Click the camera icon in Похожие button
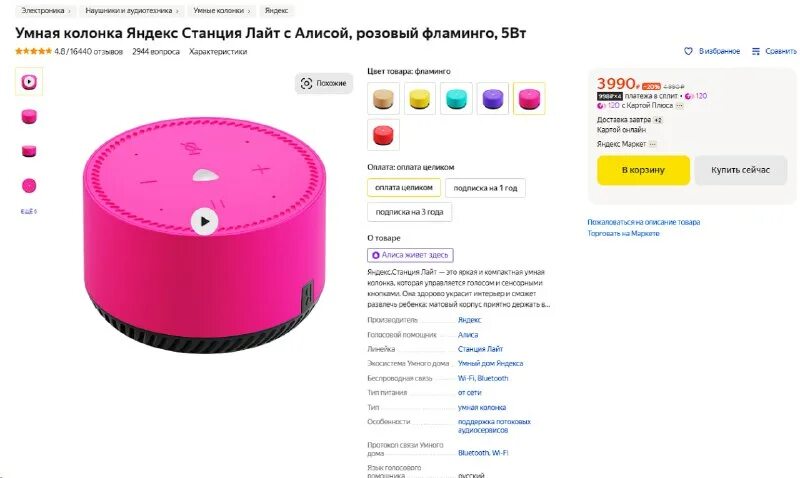The image size is (800, 478). tap(306, 84)
